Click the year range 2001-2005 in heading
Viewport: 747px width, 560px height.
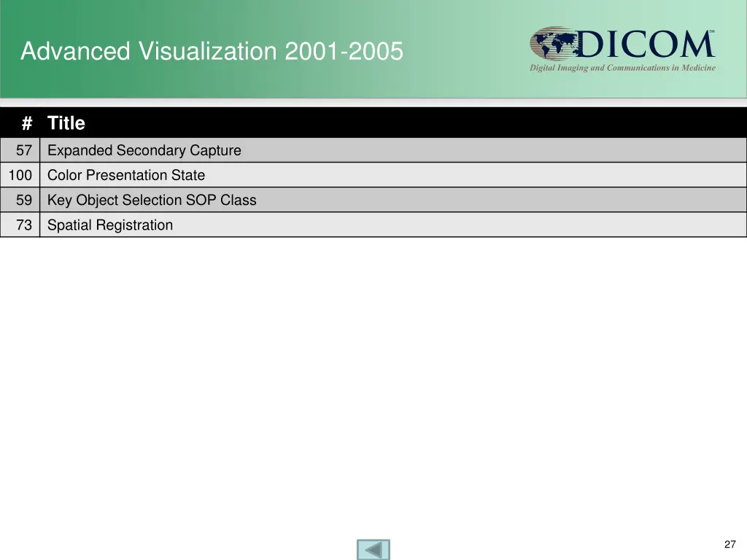(x=344, y=52)
